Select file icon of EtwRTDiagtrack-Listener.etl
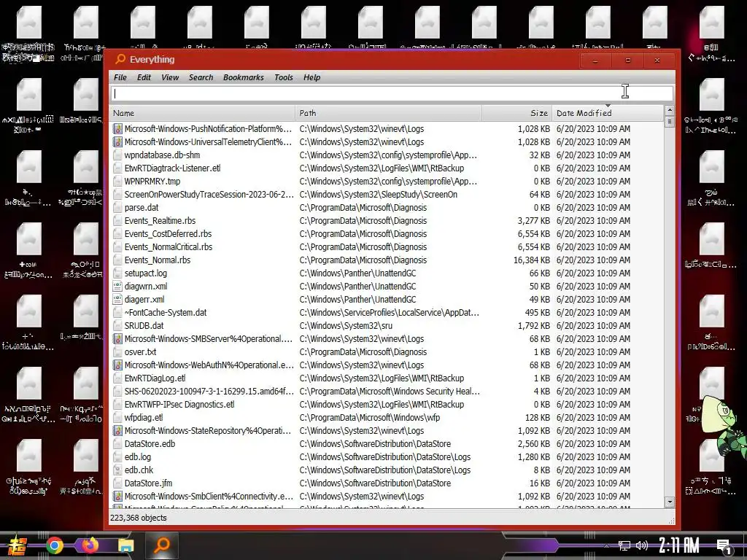This screenshot has height=560, width=747. (117, 168)
